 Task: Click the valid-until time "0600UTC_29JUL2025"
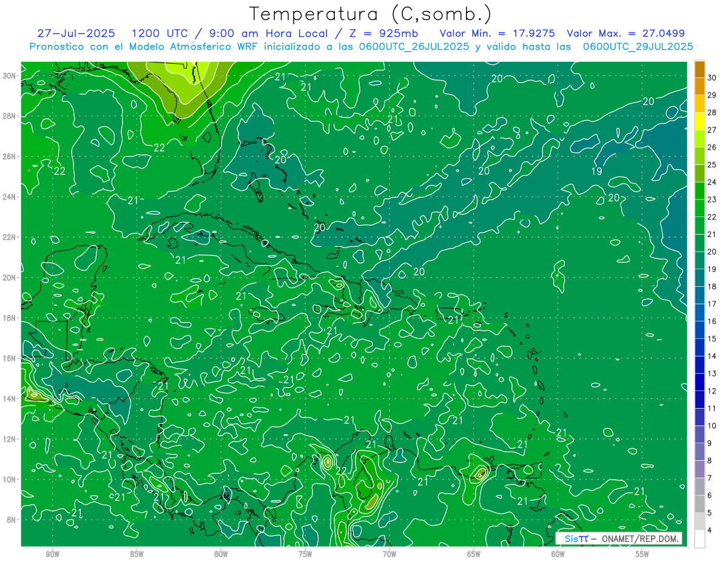638,47
